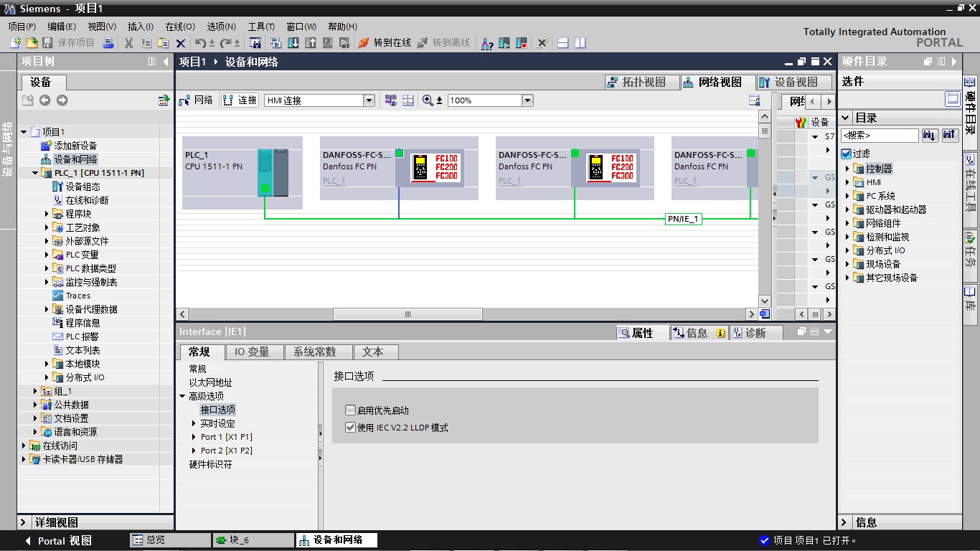This screenshot has height=551, width=980.
Task: Open the 在线(O) menu
Action: (x=179, y=27)
